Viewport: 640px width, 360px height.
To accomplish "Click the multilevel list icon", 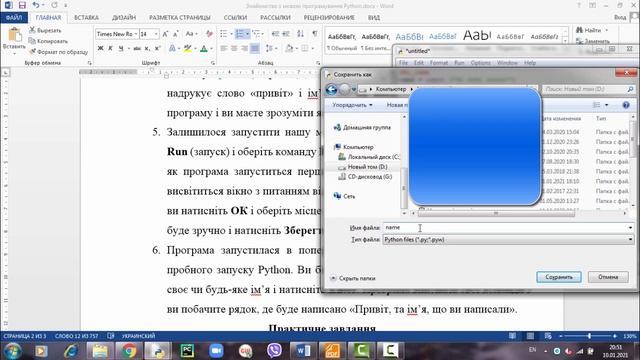I will 256,34.
